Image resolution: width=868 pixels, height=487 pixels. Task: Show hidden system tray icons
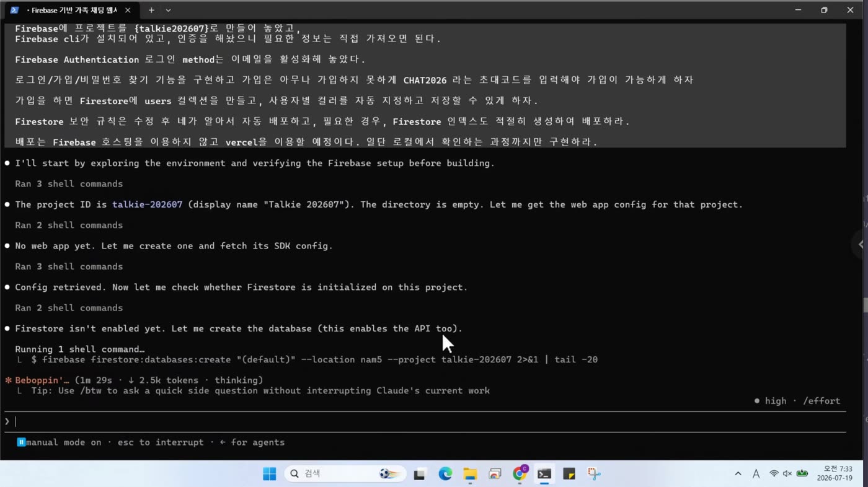click(x=738, y=474)
